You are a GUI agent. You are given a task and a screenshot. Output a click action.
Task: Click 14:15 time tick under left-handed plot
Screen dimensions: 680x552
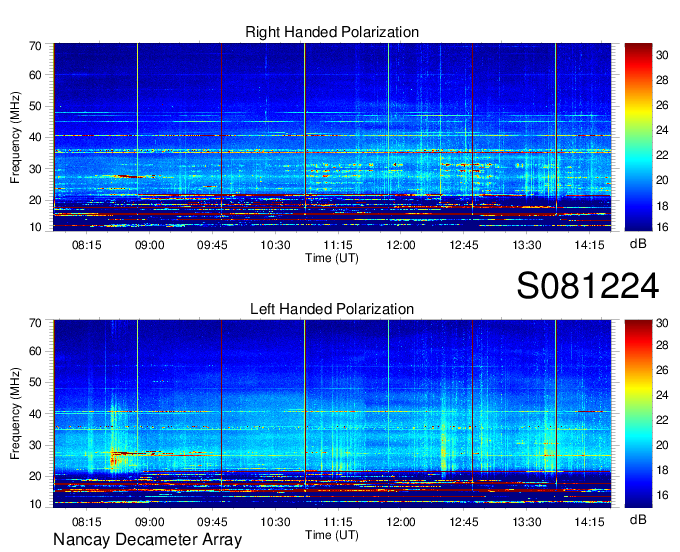pos(589,522)
